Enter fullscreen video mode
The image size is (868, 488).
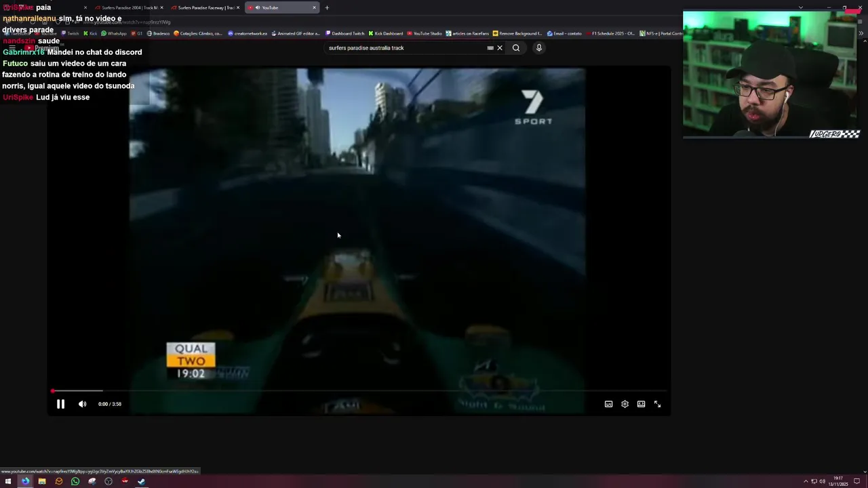click(x=657, y=404)
